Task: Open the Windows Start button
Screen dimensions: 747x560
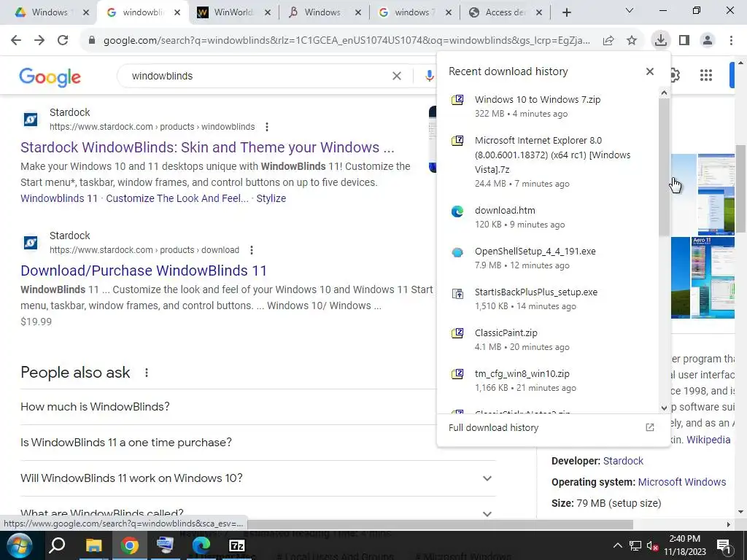Action: tap(18, 545)
